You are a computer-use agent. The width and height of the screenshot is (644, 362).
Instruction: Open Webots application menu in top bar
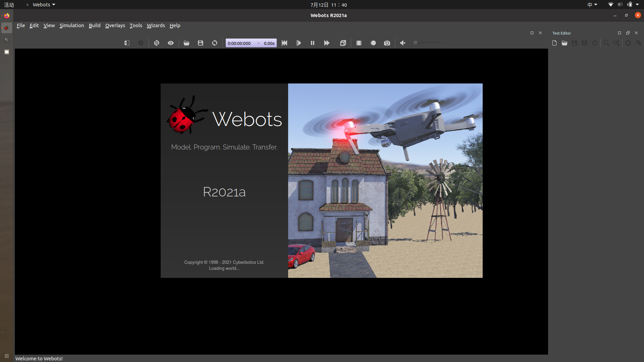[42, 5]
